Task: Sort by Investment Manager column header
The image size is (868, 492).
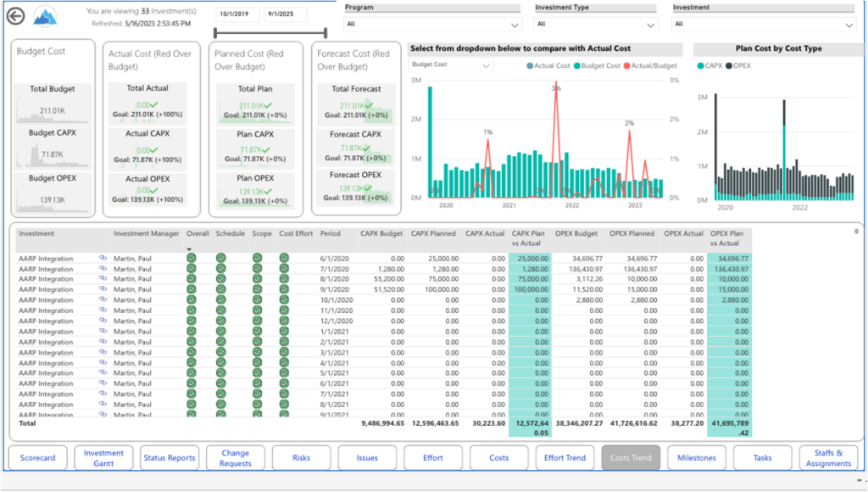Action: [146, 234]
